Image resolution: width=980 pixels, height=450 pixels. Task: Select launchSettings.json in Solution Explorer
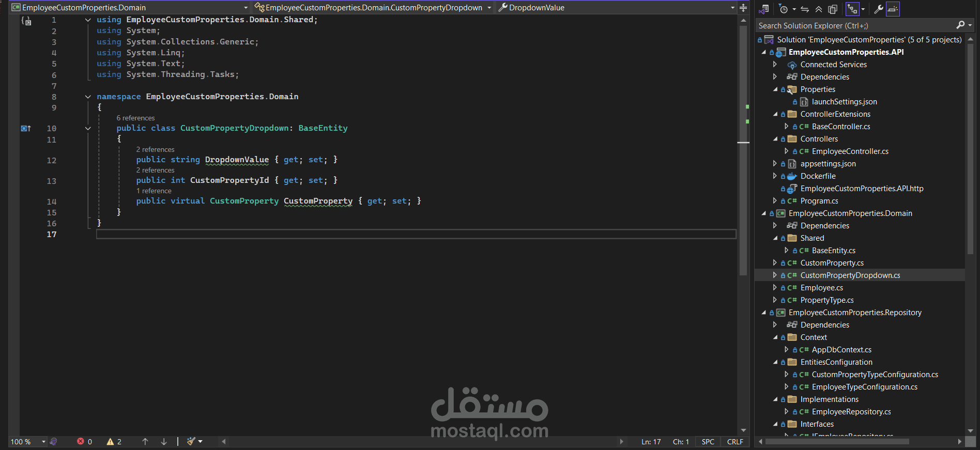[844, 102]
